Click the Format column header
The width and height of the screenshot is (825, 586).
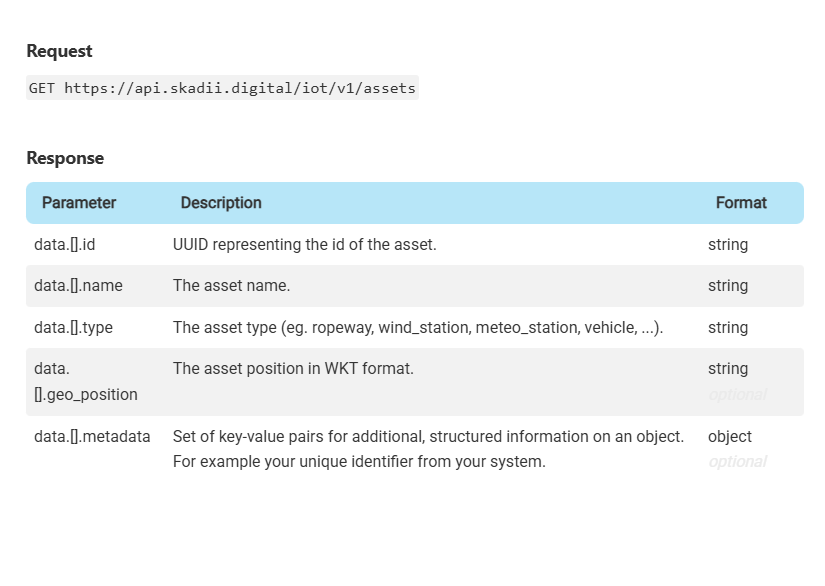click(x=741, y=203)
